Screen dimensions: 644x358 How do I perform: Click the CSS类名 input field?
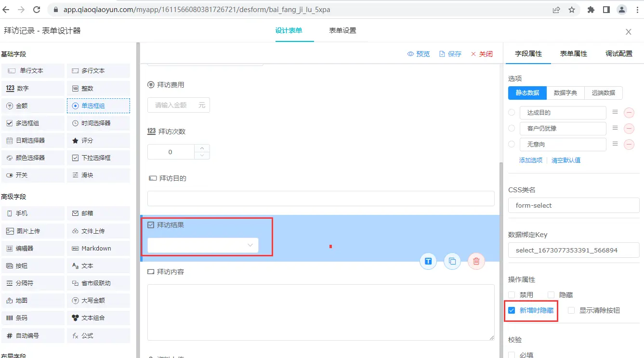click(x=574, y=205)
